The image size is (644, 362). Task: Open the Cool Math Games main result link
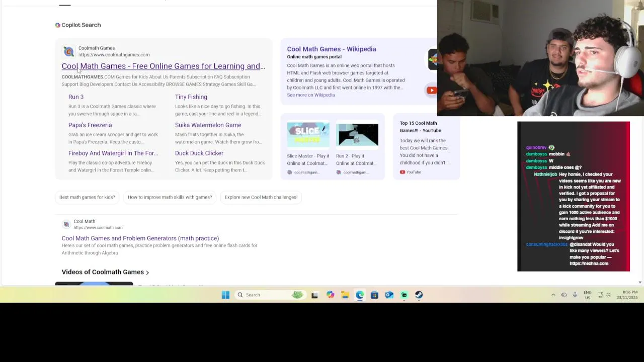coord(163,66)
